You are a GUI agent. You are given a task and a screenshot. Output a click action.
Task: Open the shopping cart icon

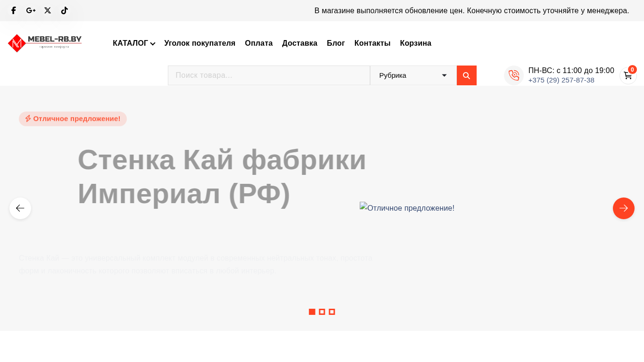628,75
